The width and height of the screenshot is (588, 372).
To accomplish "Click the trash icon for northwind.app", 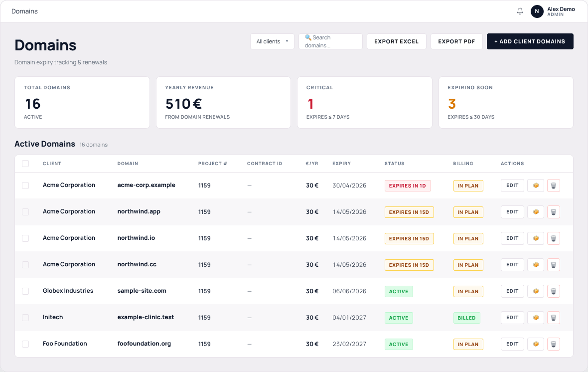I will coord(554,212).
